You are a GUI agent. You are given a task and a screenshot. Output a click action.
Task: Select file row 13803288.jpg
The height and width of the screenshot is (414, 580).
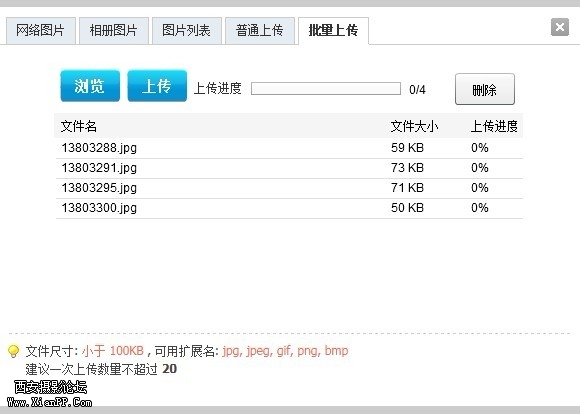point(289,148)
